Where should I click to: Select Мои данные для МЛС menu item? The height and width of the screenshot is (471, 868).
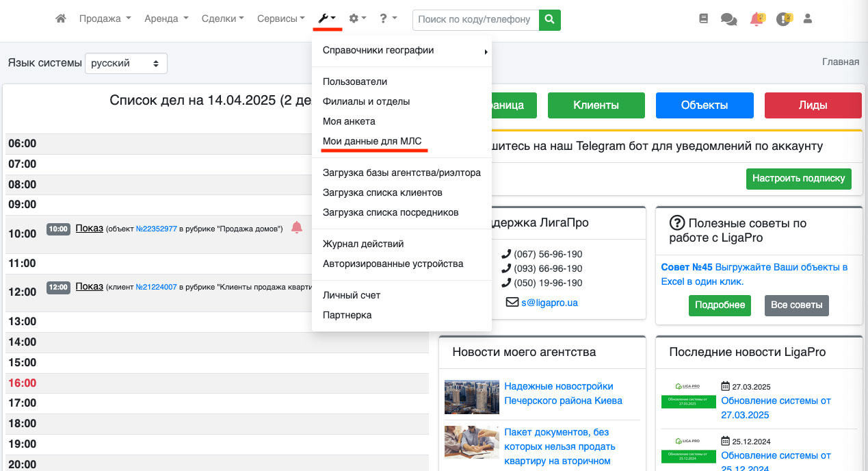click(372, 141)
